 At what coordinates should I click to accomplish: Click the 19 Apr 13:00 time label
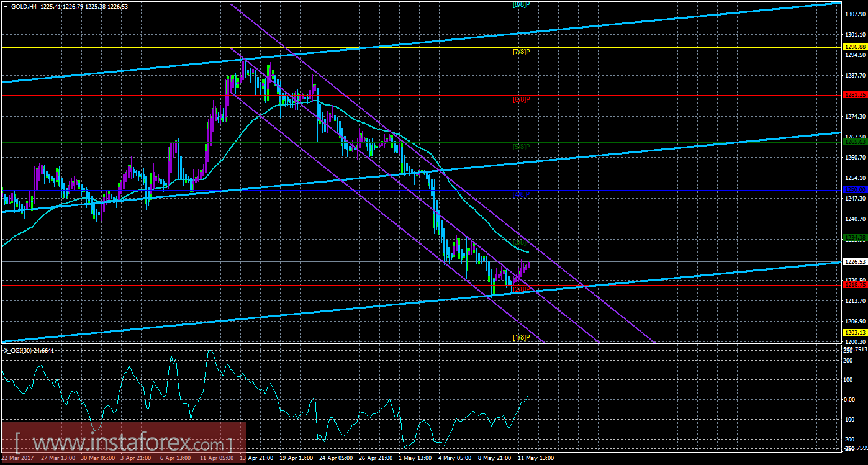pos(297,458)
